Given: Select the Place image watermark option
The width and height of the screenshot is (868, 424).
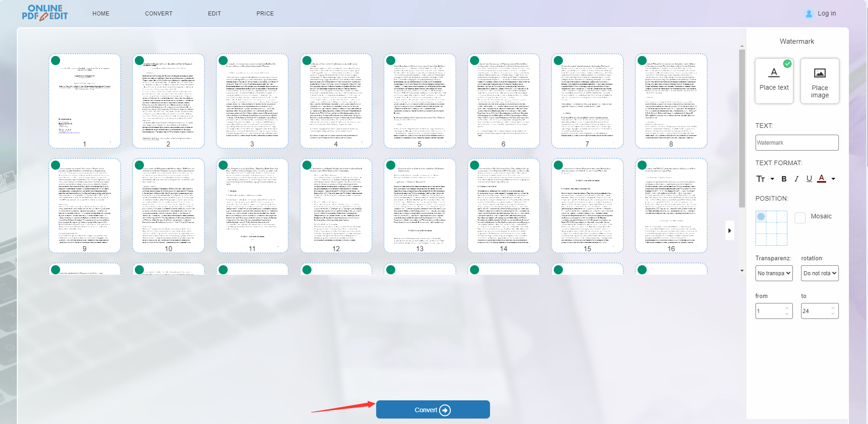Looking at the screenshot, I should click(x=819, y=81).
